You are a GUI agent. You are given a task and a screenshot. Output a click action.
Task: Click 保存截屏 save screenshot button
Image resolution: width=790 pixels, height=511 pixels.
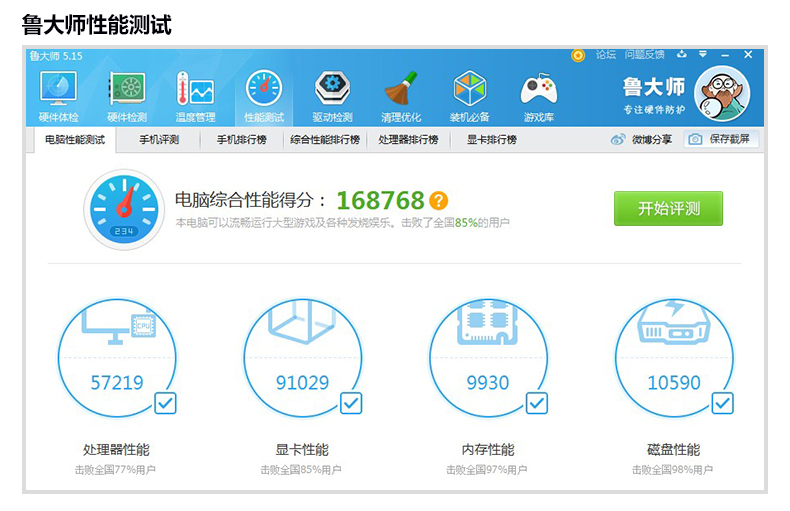click(x=721, y=139)
